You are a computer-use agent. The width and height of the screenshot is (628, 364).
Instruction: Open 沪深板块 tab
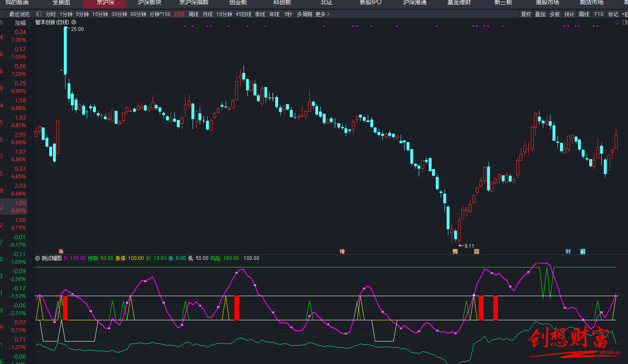[x=150, y=2]
